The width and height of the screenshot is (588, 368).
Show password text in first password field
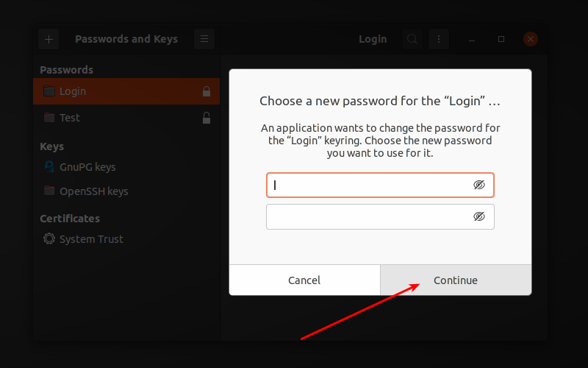click(479, 185)
